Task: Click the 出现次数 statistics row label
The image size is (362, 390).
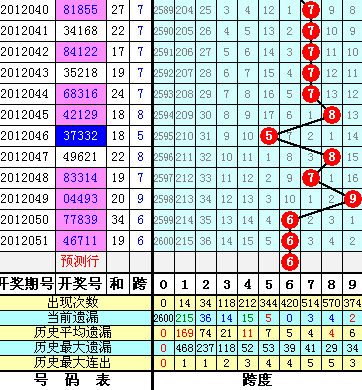Action: 73,303
